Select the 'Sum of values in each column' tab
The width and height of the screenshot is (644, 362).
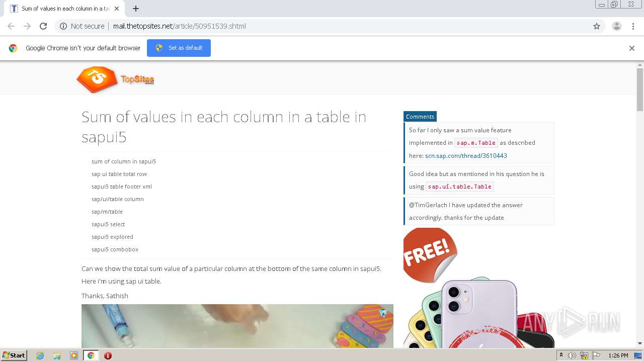(x=65, y=9)
